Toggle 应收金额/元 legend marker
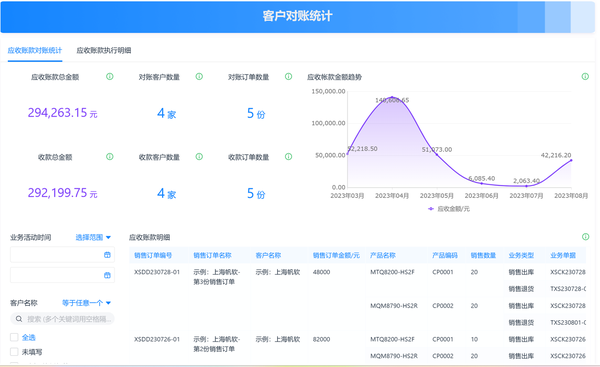600x367 pixels. 431,209
